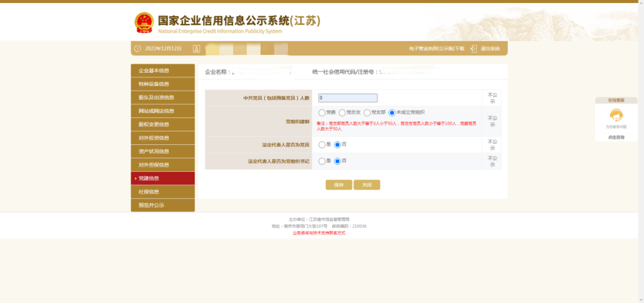
Task: Click 业务咨询与技术支持联系方式 footer link
Action: (319, 233)
